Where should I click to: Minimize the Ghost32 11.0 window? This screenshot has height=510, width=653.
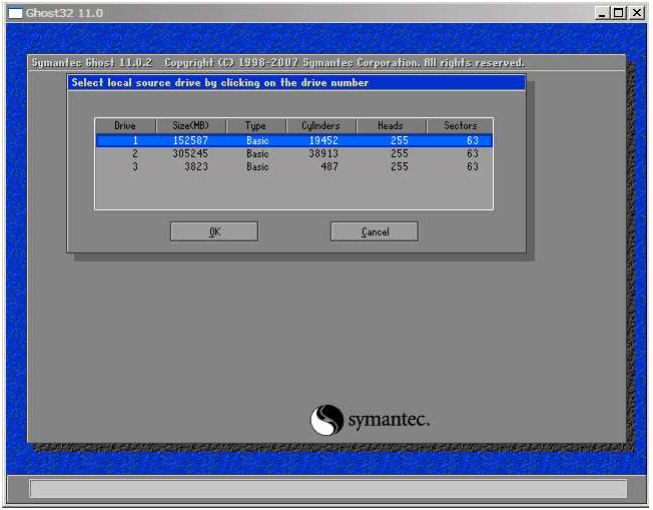[602, 13]
